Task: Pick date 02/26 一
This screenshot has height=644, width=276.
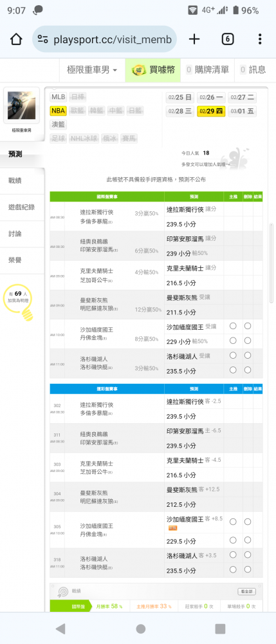Action: [x=211, y=97]
